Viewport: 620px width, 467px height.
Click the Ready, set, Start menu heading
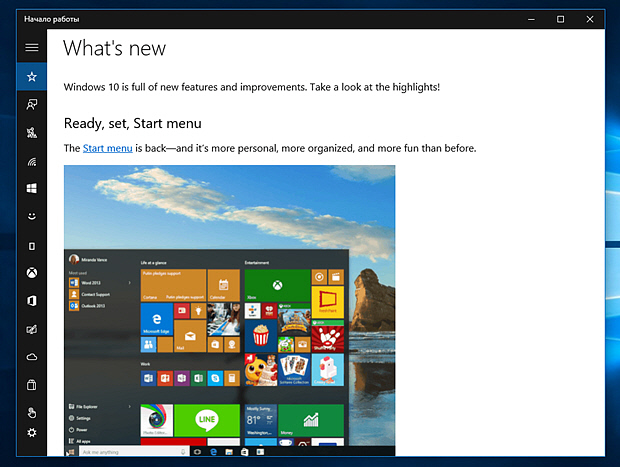(x=132, y=123)
